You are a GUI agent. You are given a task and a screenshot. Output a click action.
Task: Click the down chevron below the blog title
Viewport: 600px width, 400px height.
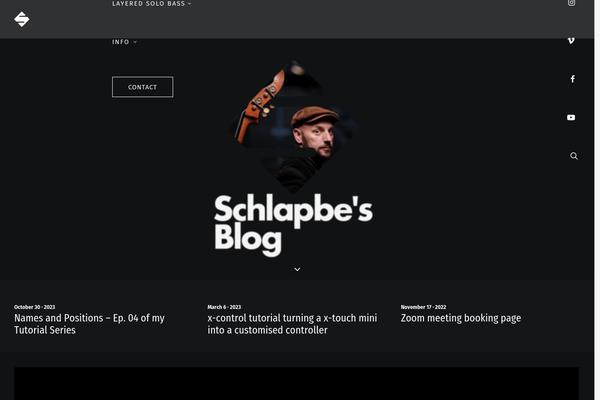tap(297, 269)
